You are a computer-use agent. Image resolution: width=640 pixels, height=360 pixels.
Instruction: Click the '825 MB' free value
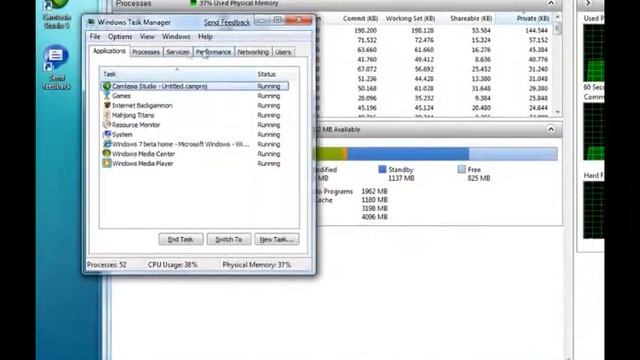coord(479,178)
